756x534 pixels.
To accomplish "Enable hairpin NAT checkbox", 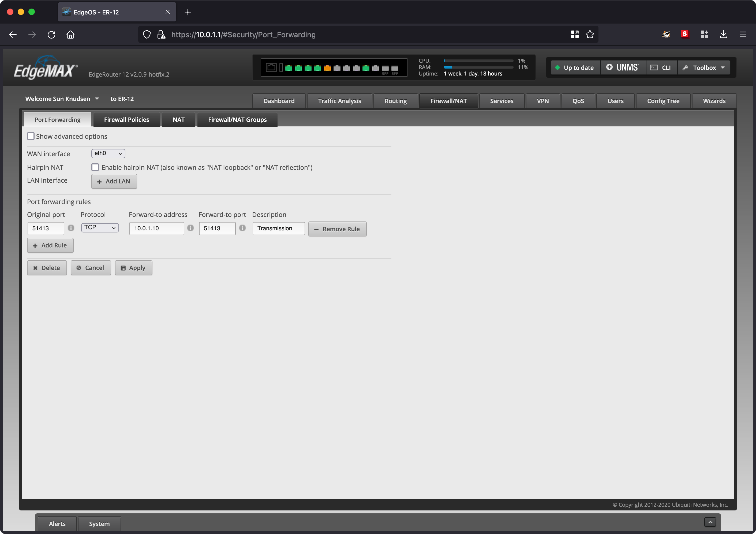I will 95,167.
